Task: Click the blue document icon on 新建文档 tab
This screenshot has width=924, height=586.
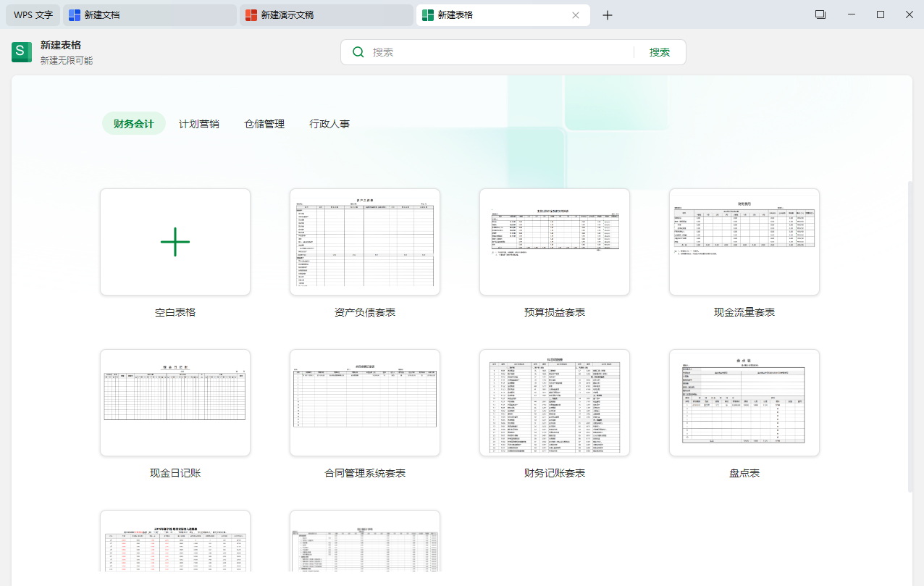Action: tap(75, 14)
